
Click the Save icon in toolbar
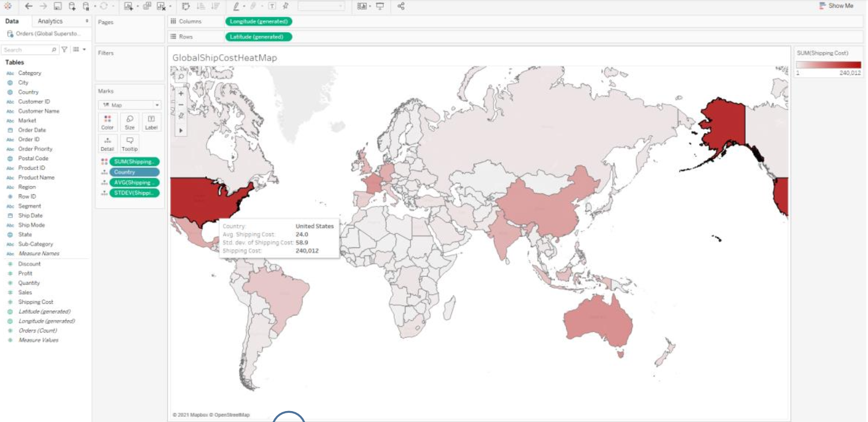point(58,6)
